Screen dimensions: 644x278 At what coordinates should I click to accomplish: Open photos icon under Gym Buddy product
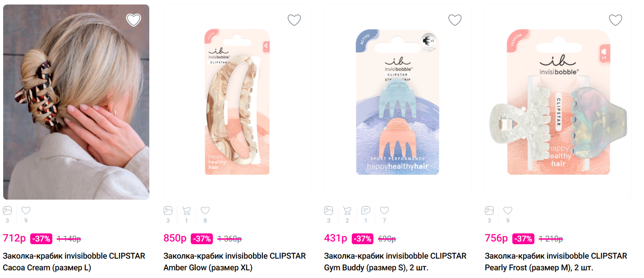coord(329,210)
